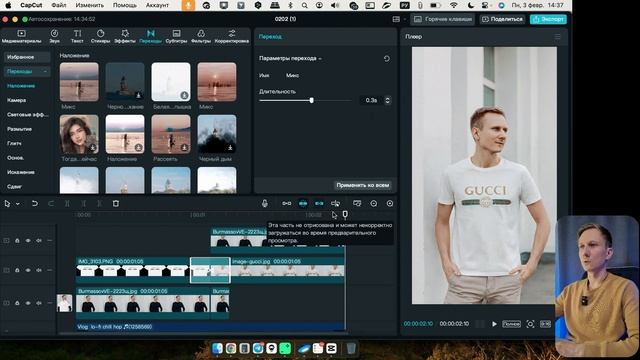Play the preview in the player
The height and width of the screenshot is (360, 640).
[494, 324]
